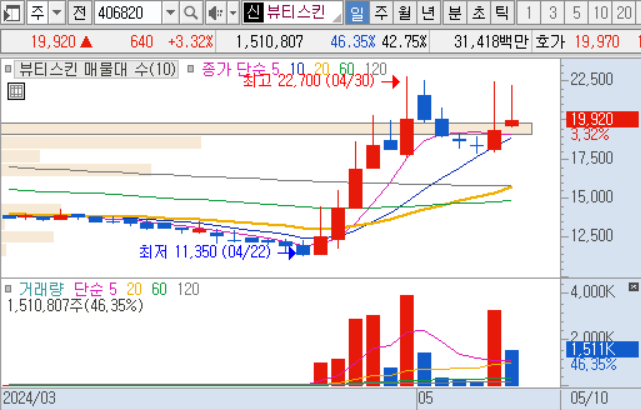Click the volume 단순 5 average label
Viewport: 641px width, 410px height.
pos(95,289)
